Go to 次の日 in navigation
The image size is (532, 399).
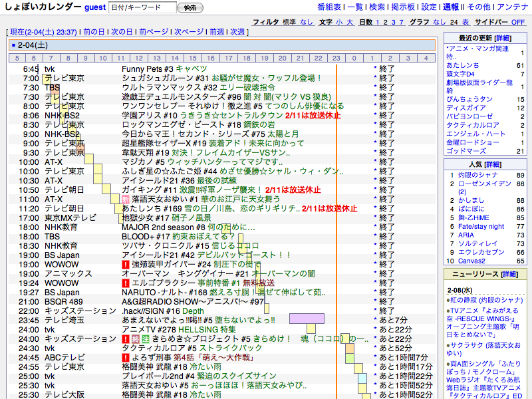click(121, 31)
